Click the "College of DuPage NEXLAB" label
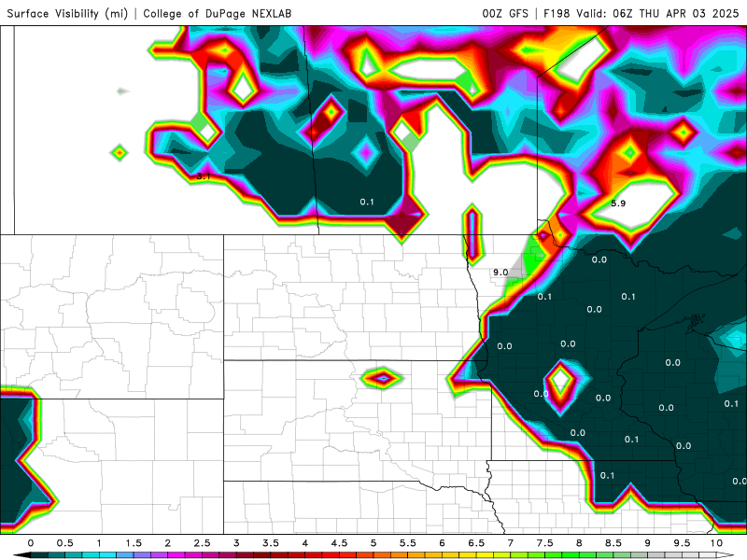Screen dimensions: 747x560 coord(218,13)
